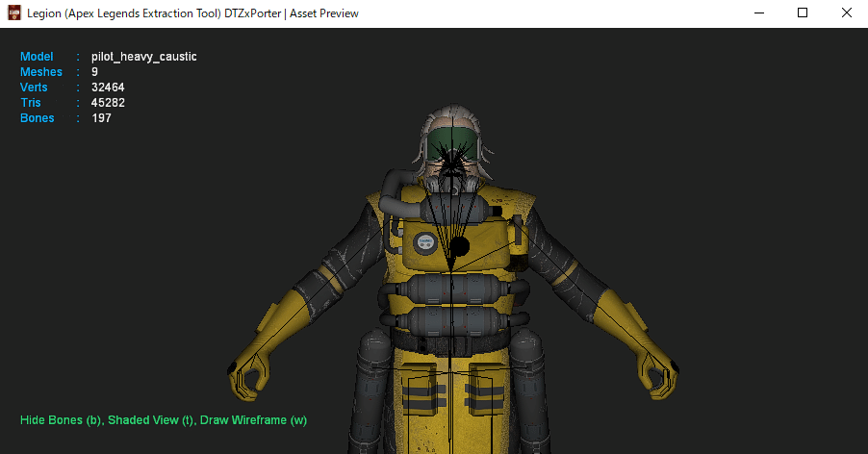868x454 pixels.
Task: Minimize the Asset Preview window
Action: tap(759, 13)
